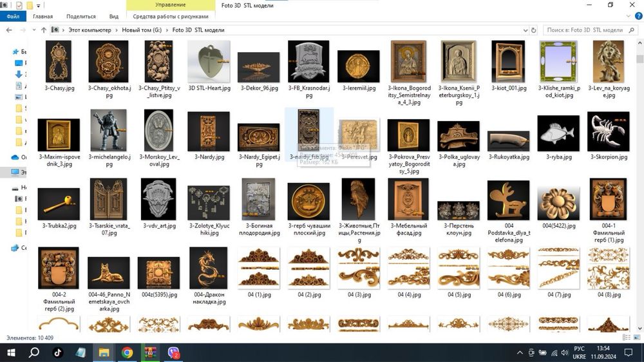The height and width of the screenshot is (362, 644).
Task: Go up one folder level arrow
Action: pyautogui.click(x=44, y=30)
